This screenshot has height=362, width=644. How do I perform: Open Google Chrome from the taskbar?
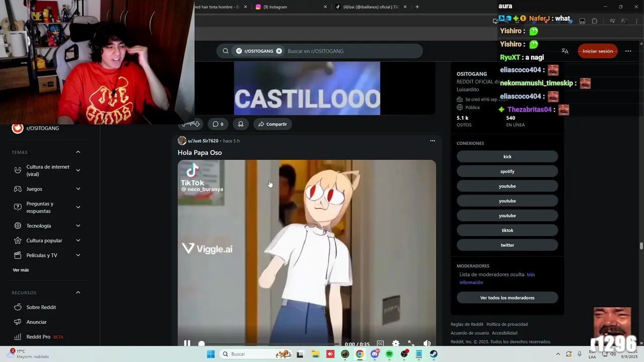pos(360,354)
